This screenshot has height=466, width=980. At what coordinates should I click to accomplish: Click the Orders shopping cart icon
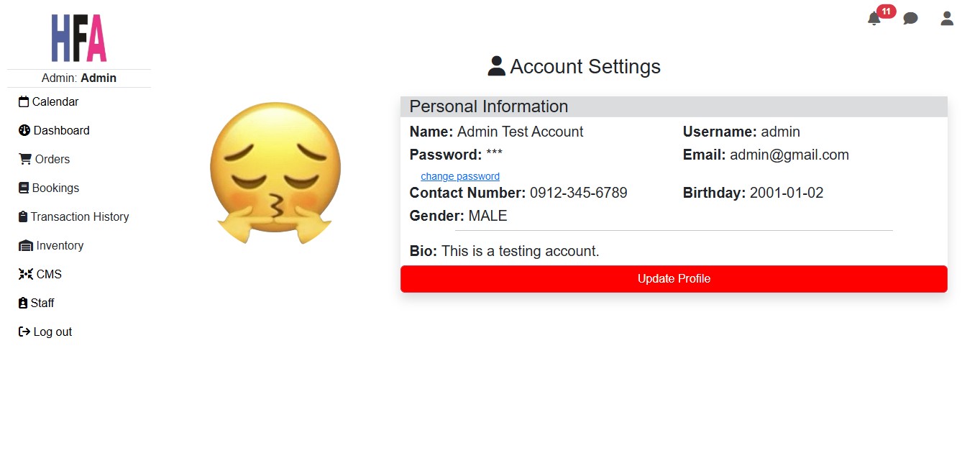point(25,159)
